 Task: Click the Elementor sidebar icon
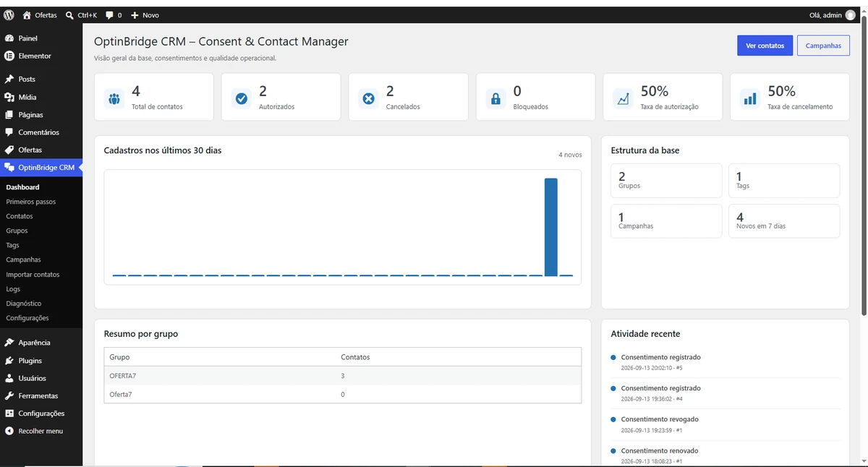(x=9, y=56)
